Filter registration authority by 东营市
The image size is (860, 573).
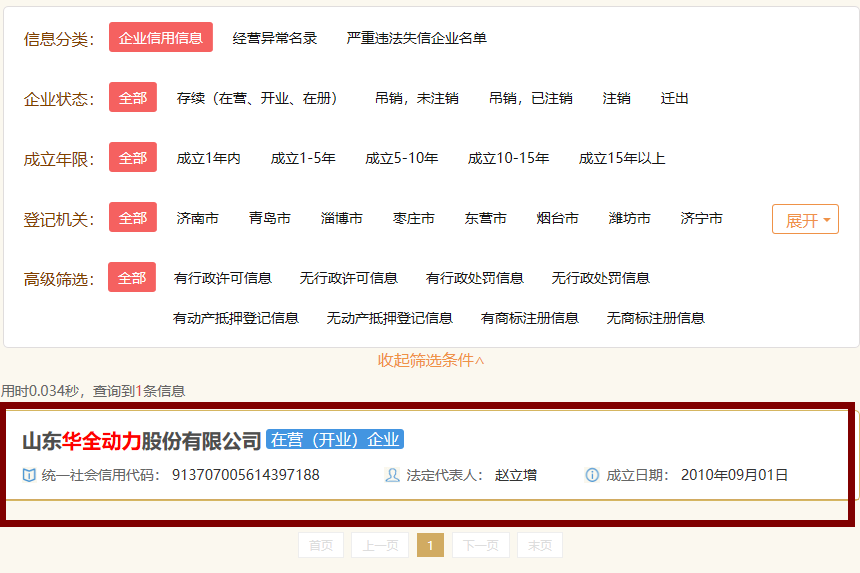[x=485, y=218]
